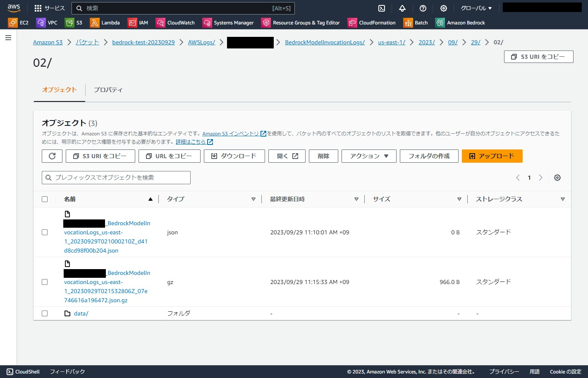Open EC2 shortcut in favorites bar
The width and height of the screenshot is (588, 378).
pos(19,23)
